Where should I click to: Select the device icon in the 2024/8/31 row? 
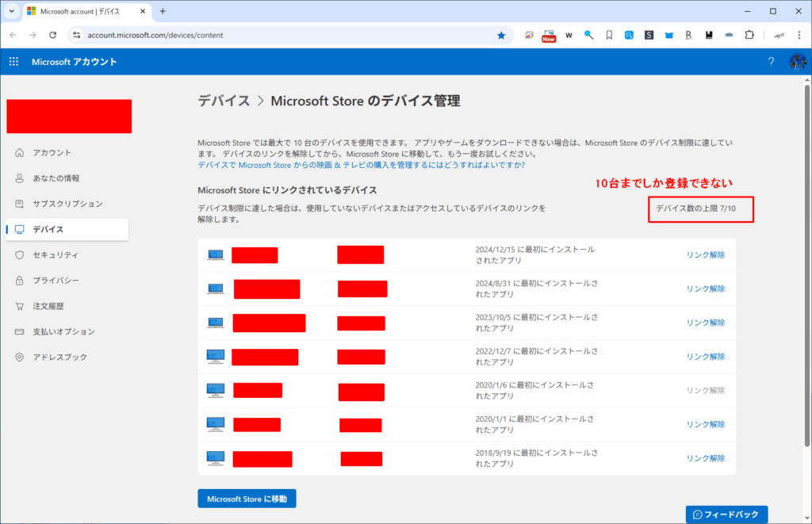click(216, 289)
